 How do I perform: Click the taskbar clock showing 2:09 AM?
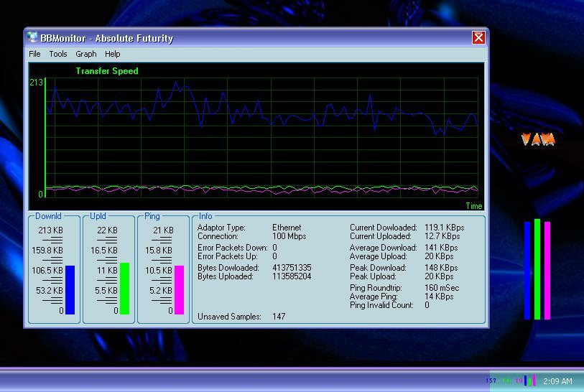[557, 381]
